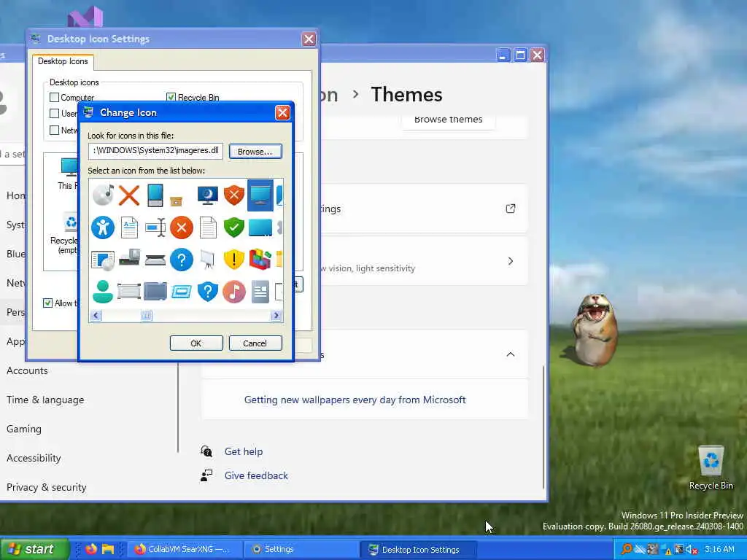Collapse the expanded section chevron in Settings

510,354
